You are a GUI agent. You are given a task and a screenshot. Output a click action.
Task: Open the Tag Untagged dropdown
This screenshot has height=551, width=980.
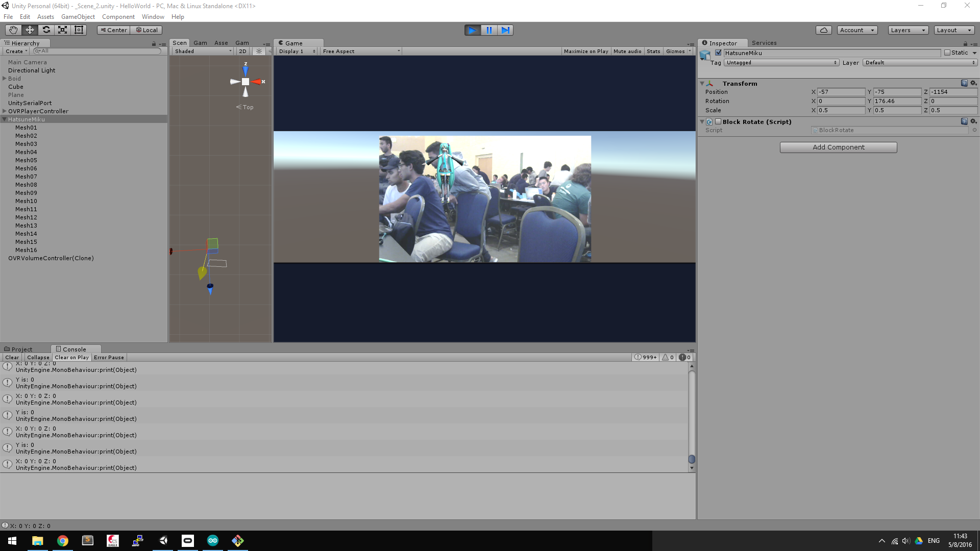tap(781, 62)
